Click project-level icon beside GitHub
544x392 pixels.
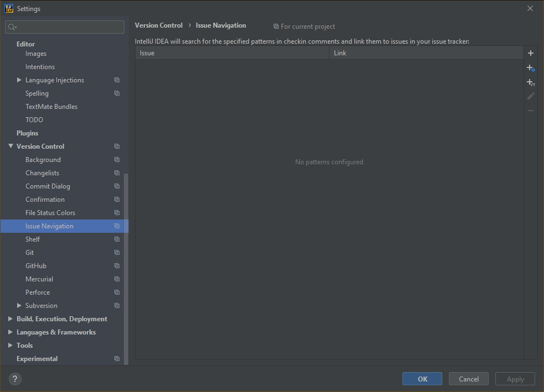point(117,266)
